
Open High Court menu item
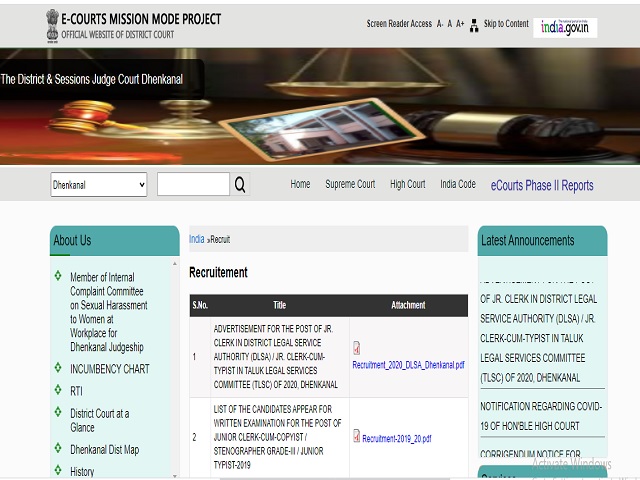click(x=407, y=184)
